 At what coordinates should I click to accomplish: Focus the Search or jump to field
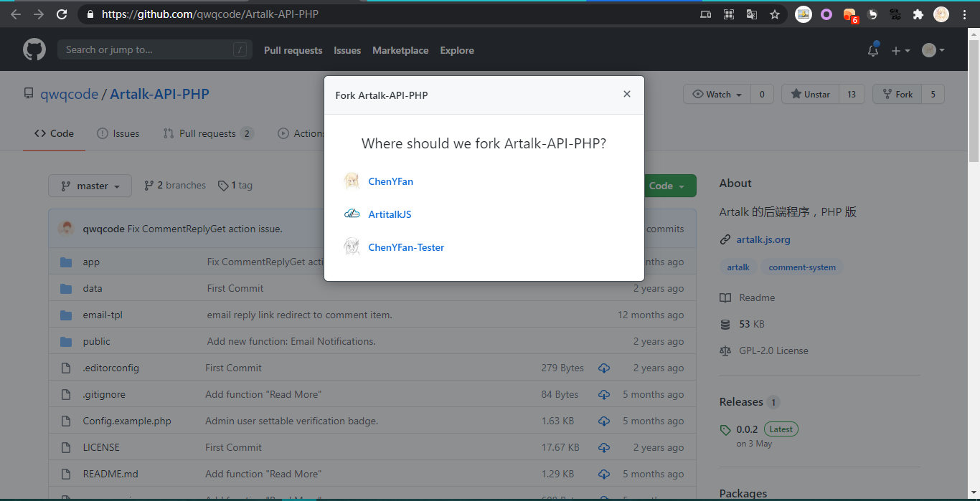[x=155, y=49]
